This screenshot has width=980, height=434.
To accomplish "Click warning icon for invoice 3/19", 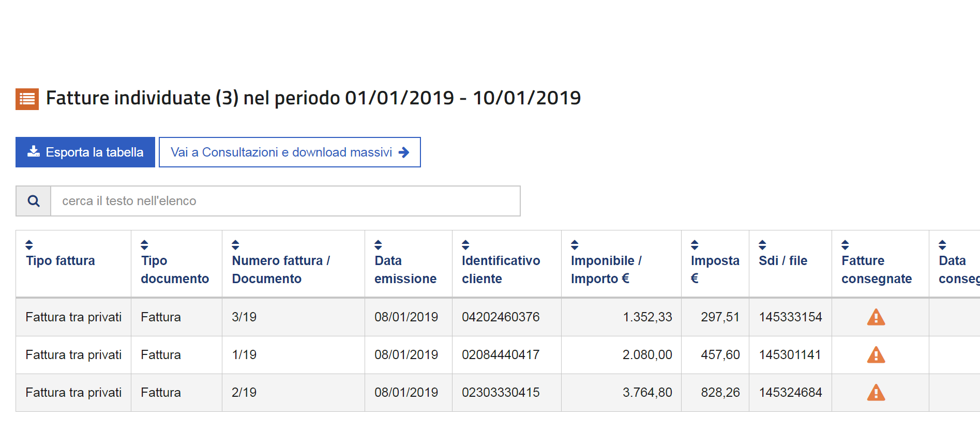I will 876,317.
